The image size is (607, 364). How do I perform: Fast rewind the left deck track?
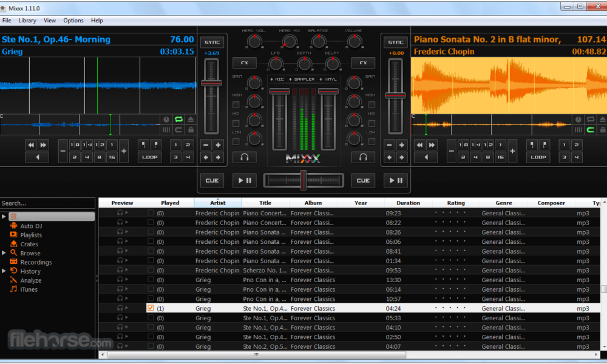coord(31,145)
